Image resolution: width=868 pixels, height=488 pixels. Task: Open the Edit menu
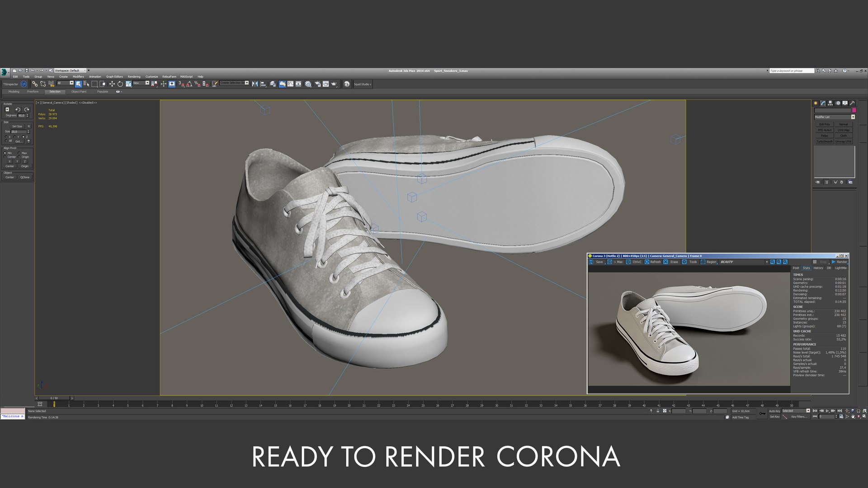click(15, 76)
